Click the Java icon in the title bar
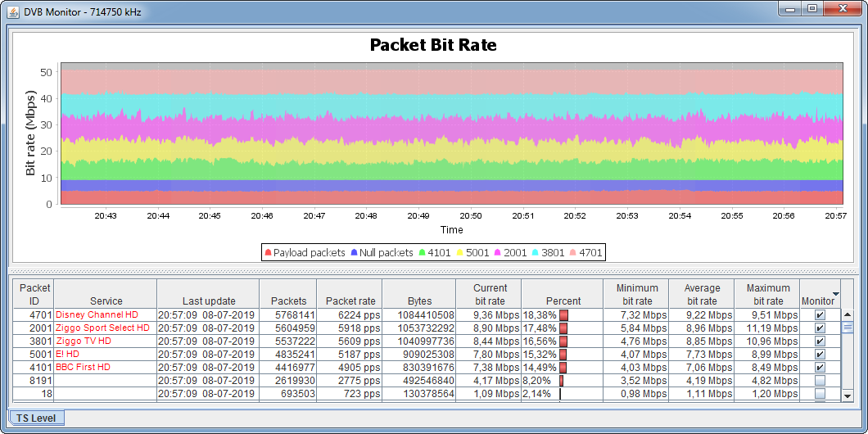The image size is (868, 434). (13, 10)
